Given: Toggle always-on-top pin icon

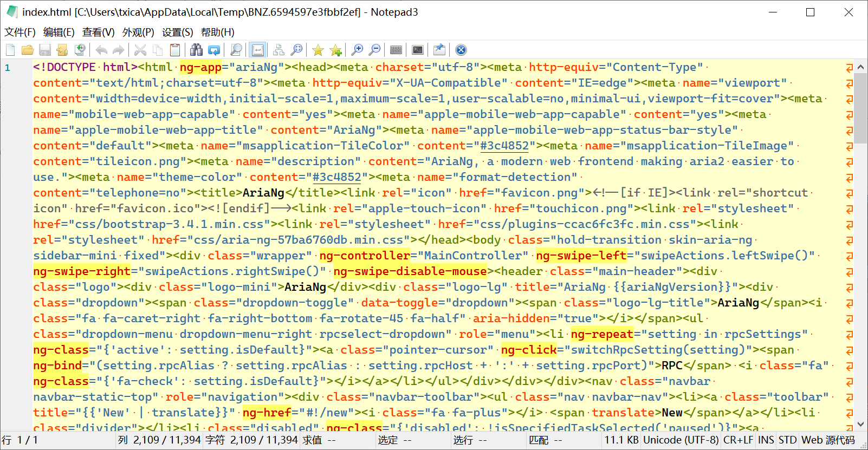Looking at the screenshot, I should coord(439,50).
